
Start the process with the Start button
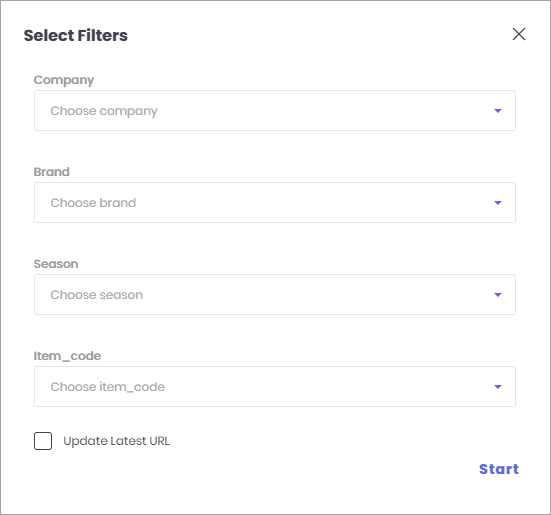(499, 469)
